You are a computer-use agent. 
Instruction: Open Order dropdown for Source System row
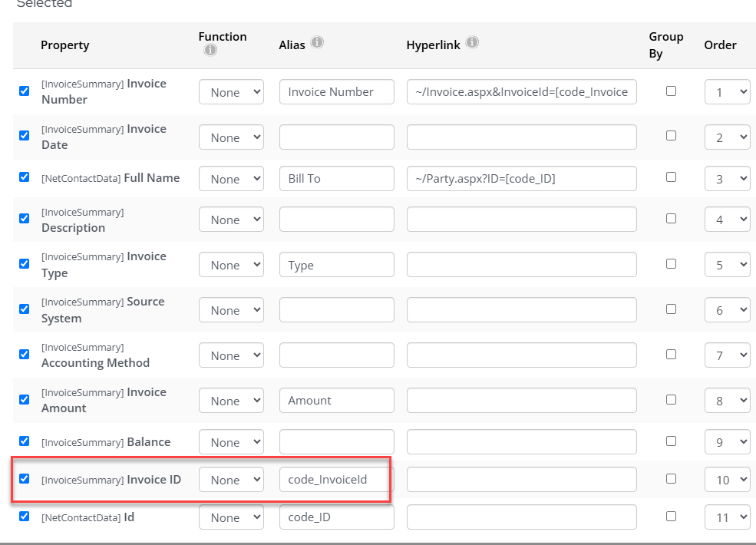726,310
